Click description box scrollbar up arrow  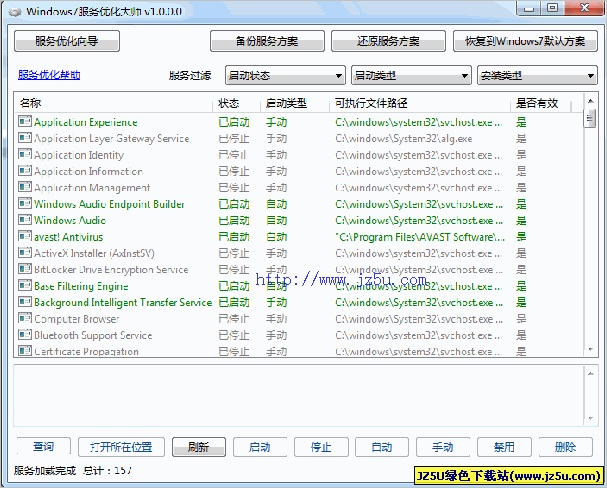point(590,373)
